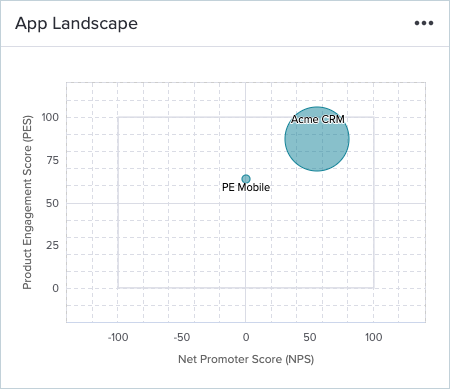Click the 0 tick on the NPS axis
The height and width of the screenshot is (389, 450).
pos(246,337)
